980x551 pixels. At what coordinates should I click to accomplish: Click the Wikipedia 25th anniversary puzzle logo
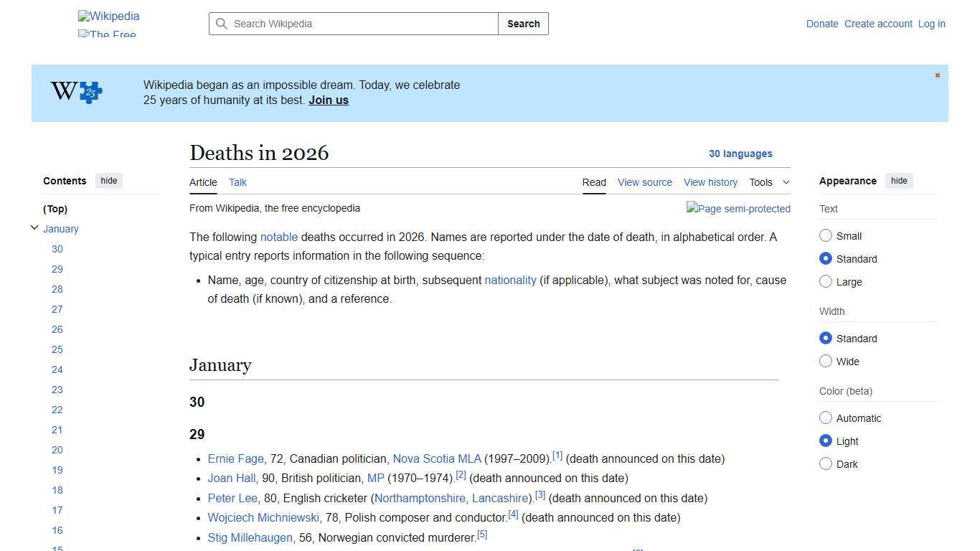click(75, 92)
